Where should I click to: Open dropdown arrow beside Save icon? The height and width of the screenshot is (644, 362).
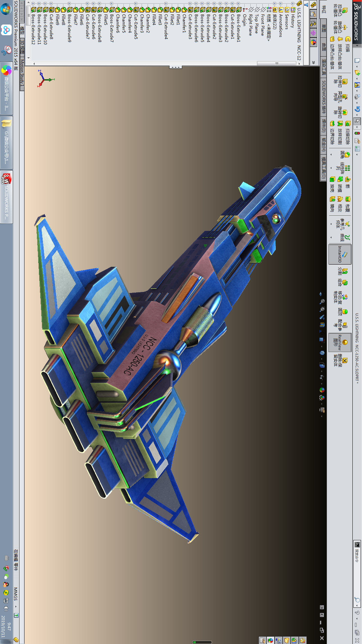(x=357, y=91)
